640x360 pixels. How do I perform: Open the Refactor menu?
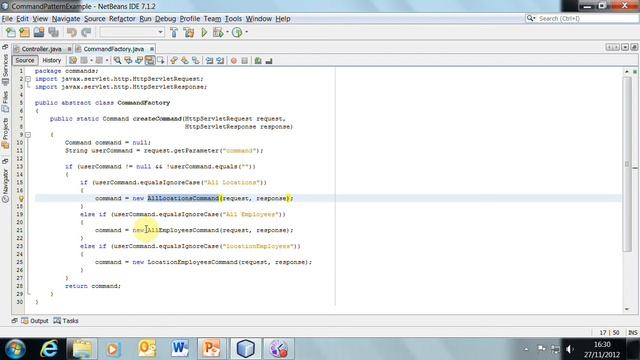[122, 19]
